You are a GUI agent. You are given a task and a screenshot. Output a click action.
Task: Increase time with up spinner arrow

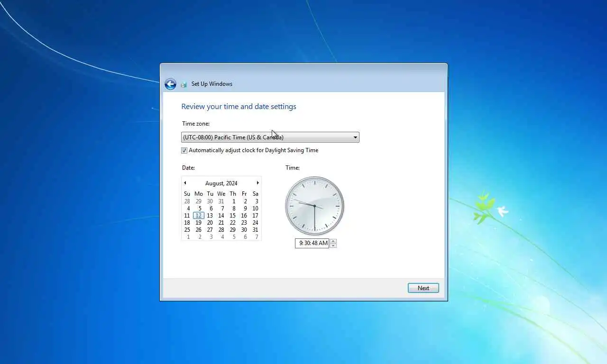click(333, 241)
